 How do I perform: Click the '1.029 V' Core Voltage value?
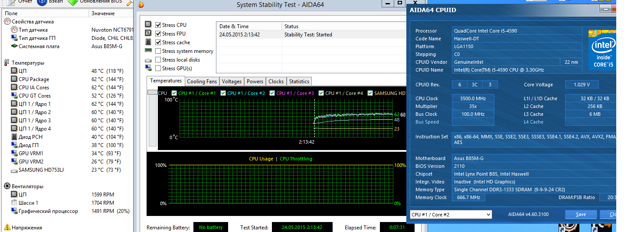[x=582, y=85]
